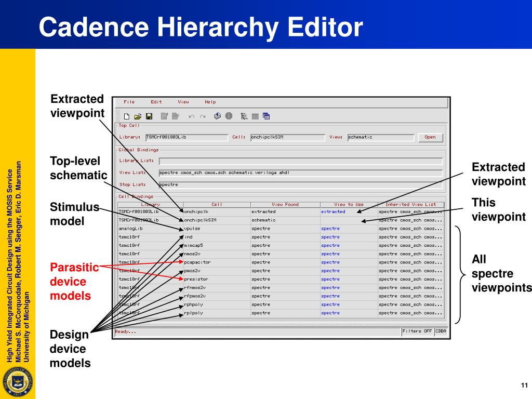Open the File menu
This screenshot has height=399, width=532.
pos(129,102)
